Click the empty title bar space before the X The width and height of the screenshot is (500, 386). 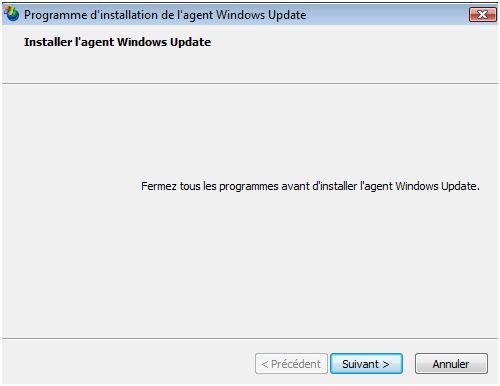coord(387,15)
